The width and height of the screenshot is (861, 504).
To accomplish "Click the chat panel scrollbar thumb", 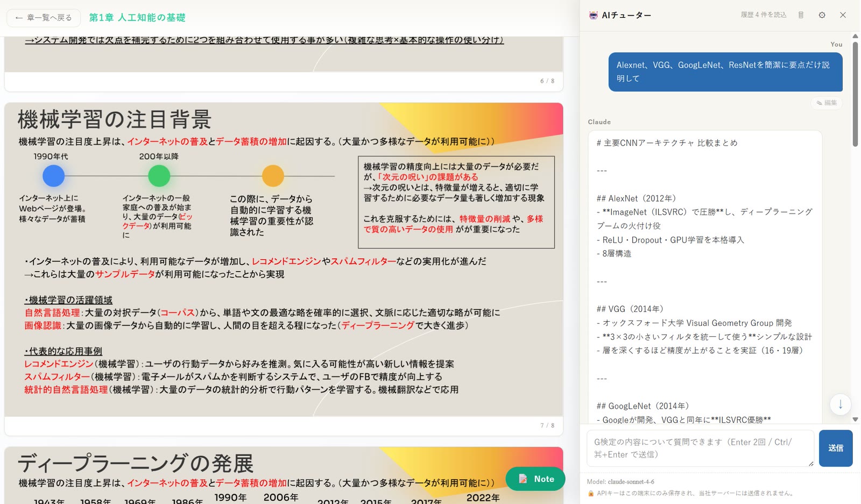I will [x=855, y=94].
